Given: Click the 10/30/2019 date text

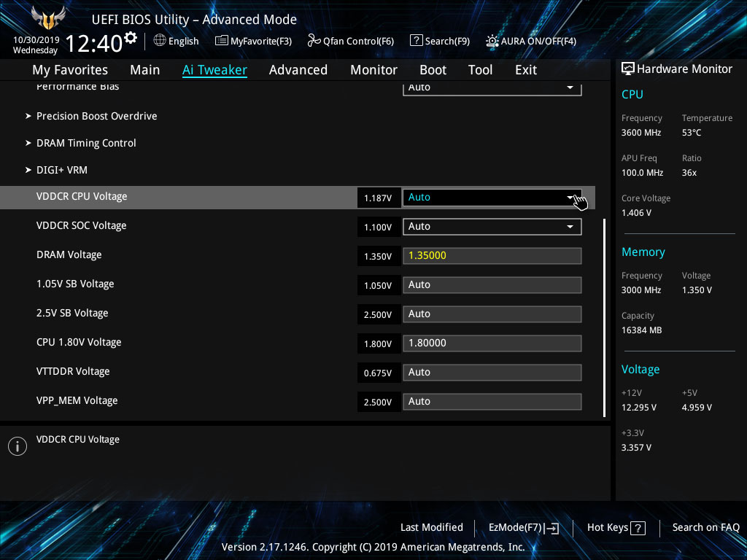Looking at the screenshot, I should point(36,40).
